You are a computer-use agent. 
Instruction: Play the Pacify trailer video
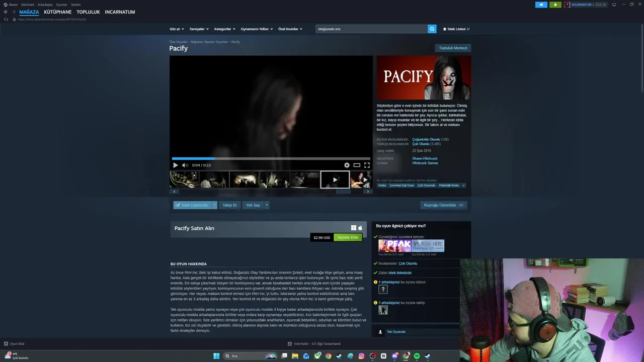point(175,165)
